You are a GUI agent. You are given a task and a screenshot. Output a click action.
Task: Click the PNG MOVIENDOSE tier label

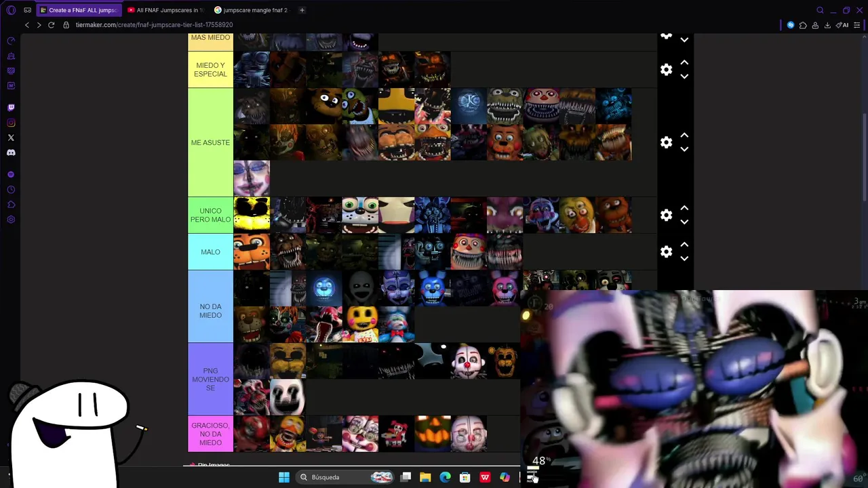(x=210, y=379)
